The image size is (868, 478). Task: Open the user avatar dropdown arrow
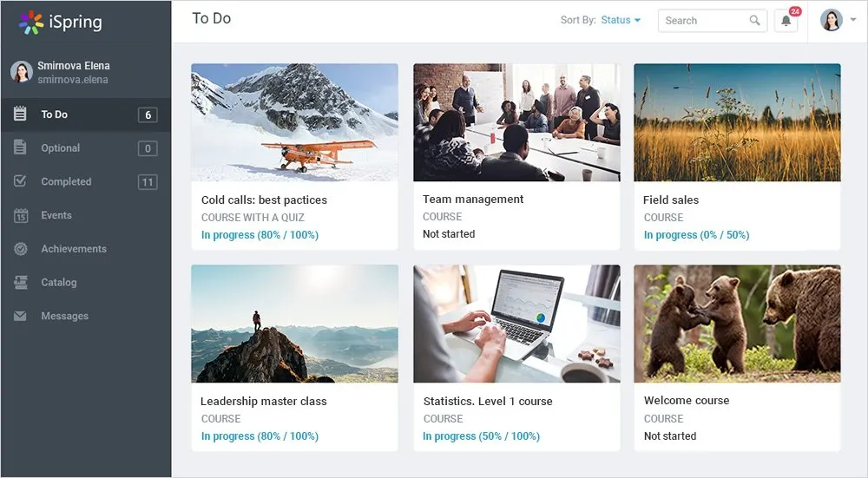click(x=852, y=21)
